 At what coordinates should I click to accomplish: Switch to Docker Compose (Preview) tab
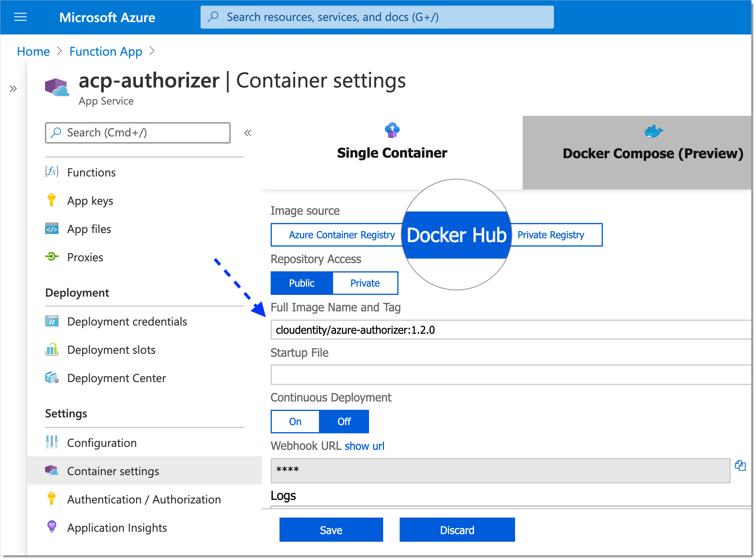point(637,153)
